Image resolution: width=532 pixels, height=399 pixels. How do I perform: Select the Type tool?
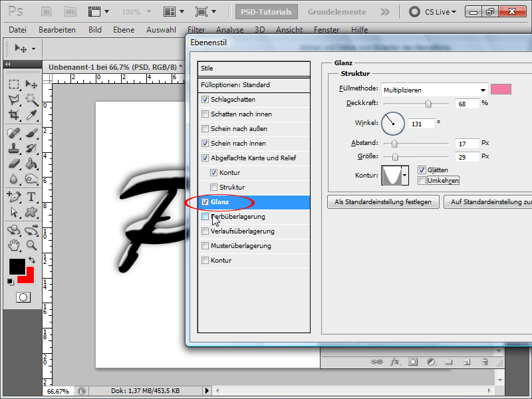pos(31,197)
